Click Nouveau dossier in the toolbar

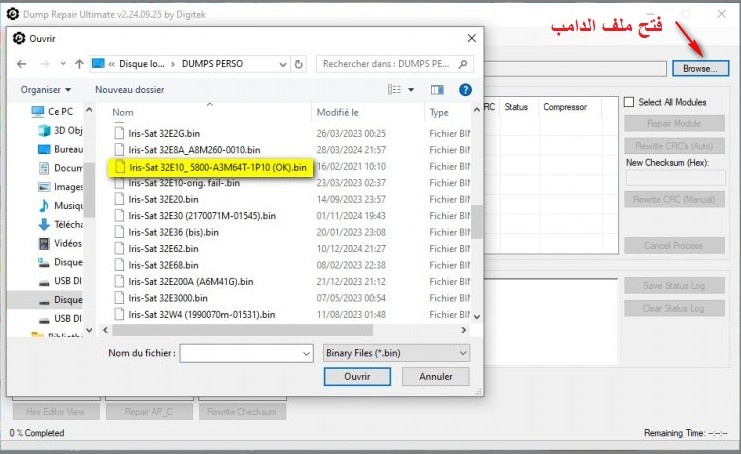[x=129, y=90]
